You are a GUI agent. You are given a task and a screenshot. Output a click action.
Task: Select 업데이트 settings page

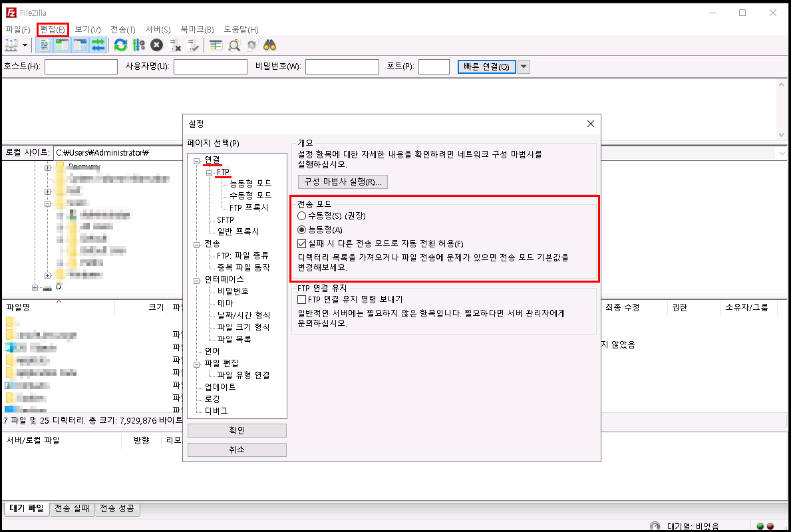point(220,387)
